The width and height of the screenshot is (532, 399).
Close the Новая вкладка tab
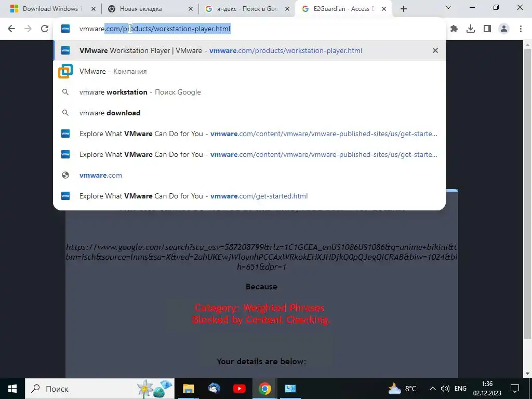(191, 9)
